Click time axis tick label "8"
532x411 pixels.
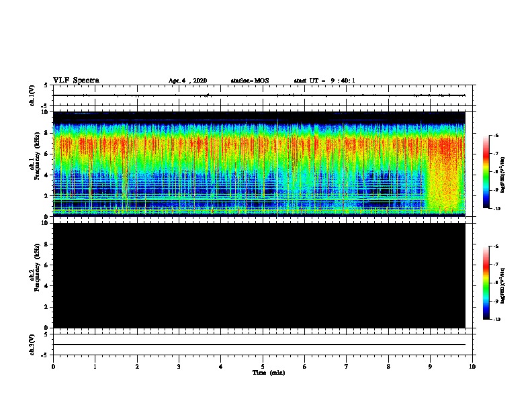[x=388, y=367]
